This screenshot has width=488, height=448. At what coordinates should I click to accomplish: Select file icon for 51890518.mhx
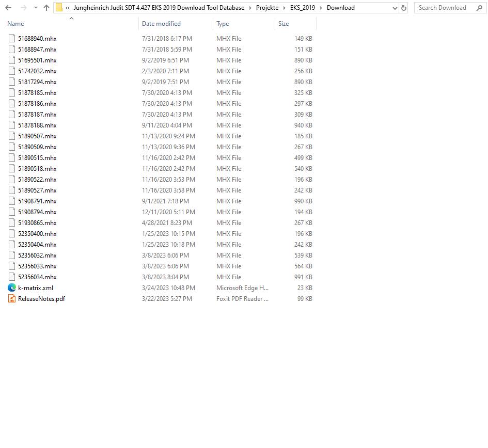pyautogui.click(x=12, y=169)
